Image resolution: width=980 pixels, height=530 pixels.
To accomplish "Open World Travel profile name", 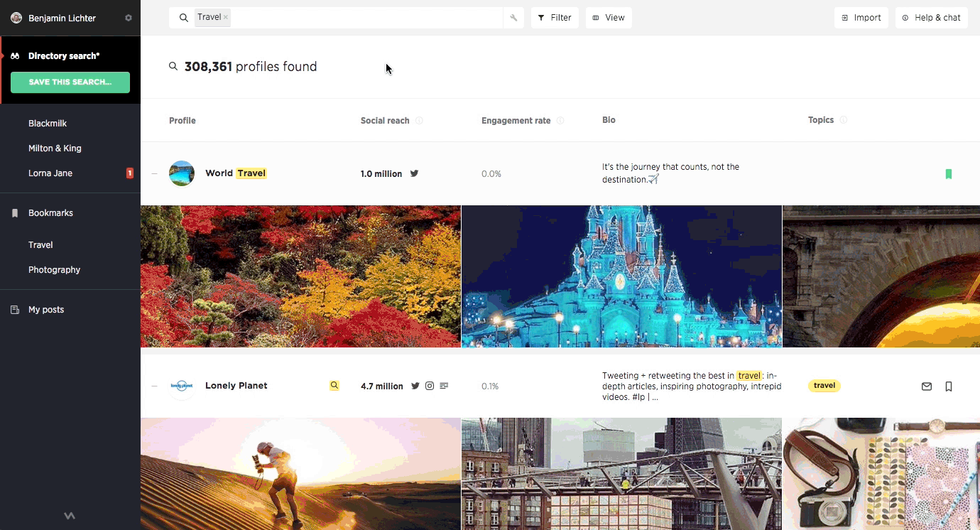I will (x=236, y=173).
